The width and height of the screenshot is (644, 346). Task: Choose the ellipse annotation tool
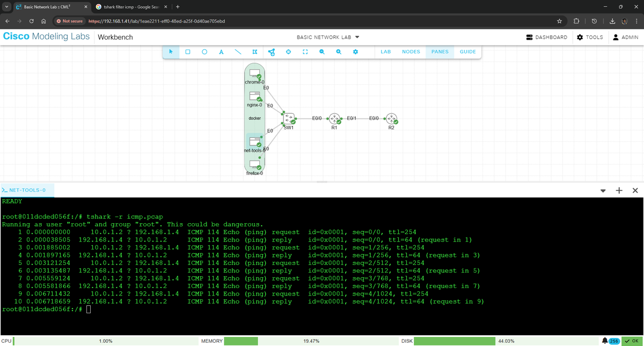point(204,52)
